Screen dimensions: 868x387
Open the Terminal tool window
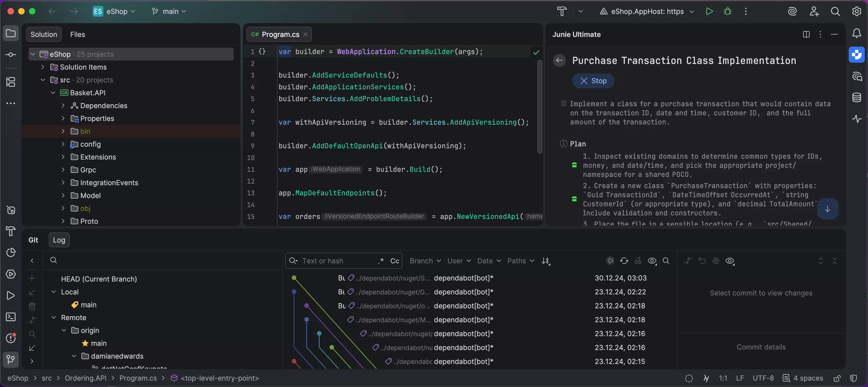click(x=10, y=317)
